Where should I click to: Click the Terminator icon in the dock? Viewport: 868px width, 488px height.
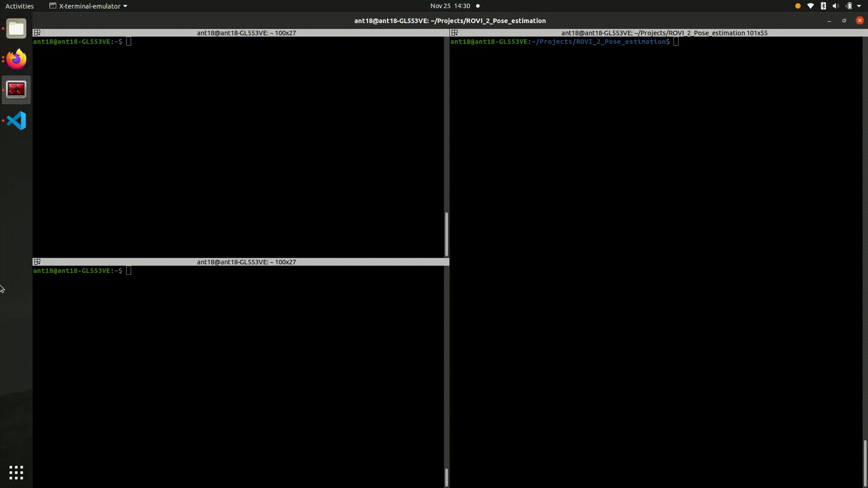tap(16, 89)
